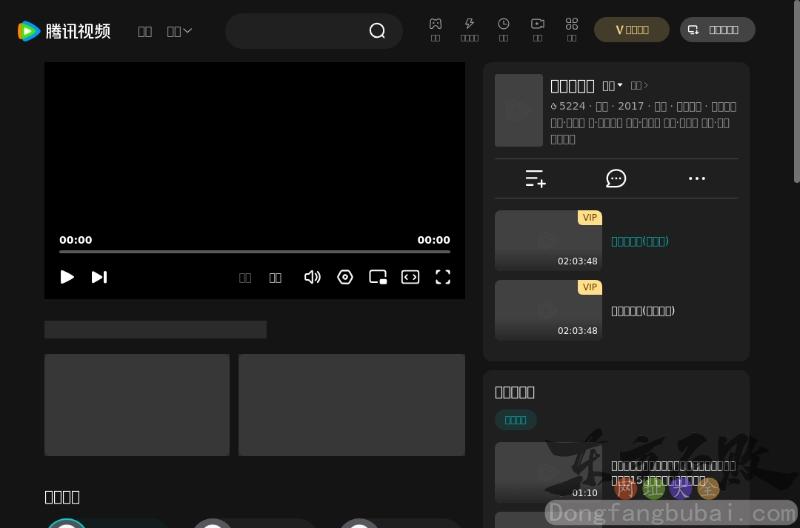
Task: Add video to playlist icon
Action: coord(536,179)
